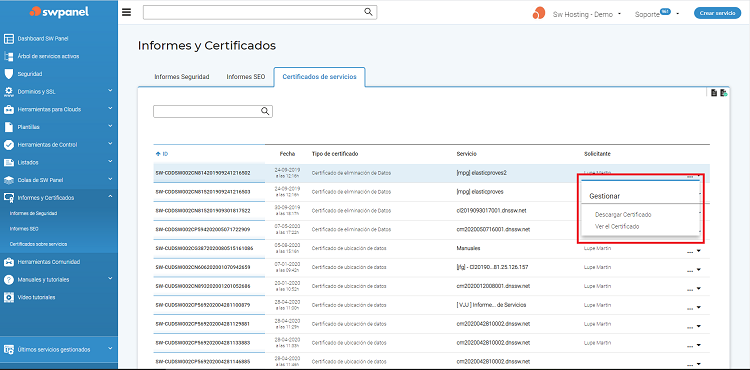Open Árbol de servicios activos

coord(48,56)
